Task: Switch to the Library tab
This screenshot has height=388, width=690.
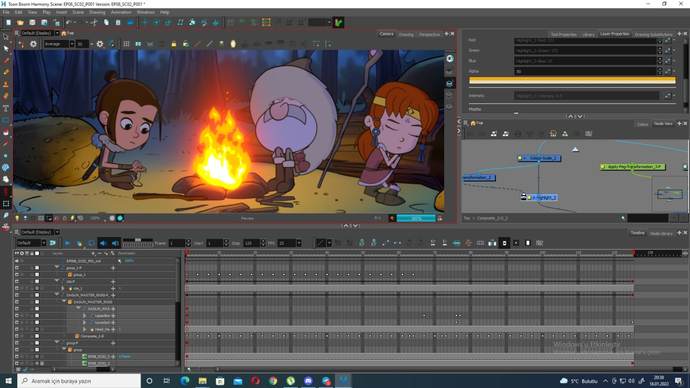Action: point(588,34)
